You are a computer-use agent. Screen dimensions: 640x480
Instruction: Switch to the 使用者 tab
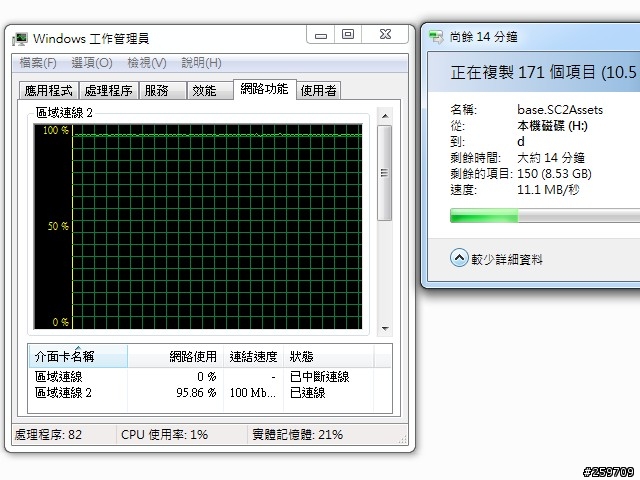[318, 90]
